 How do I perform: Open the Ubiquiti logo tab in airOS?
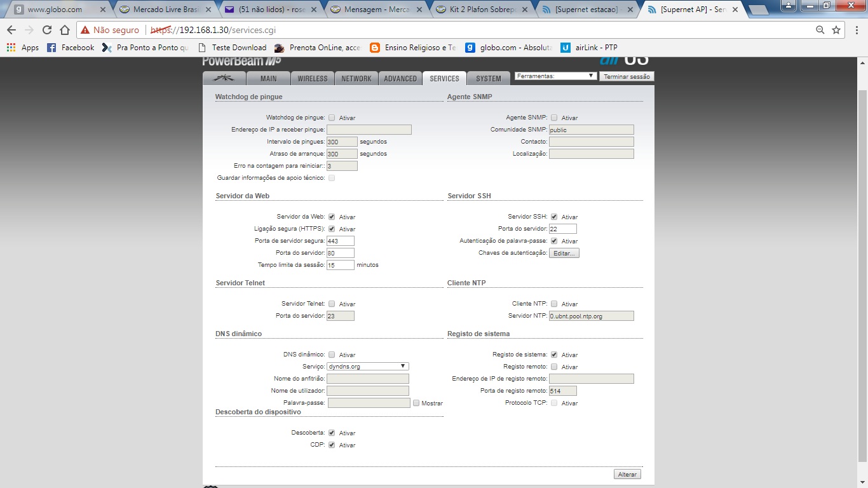pos(224,78)
